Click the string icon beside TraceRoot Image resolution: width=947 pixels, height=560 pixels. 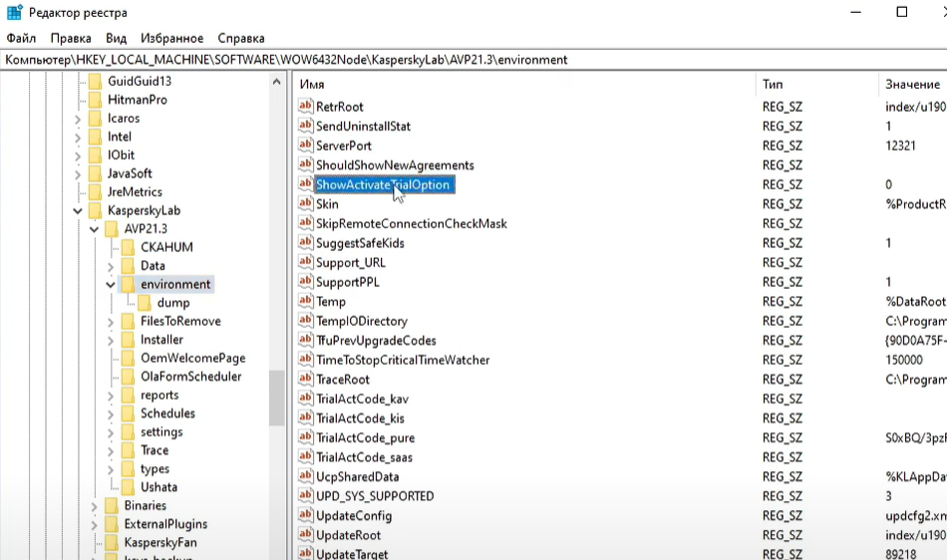point(306,379)
